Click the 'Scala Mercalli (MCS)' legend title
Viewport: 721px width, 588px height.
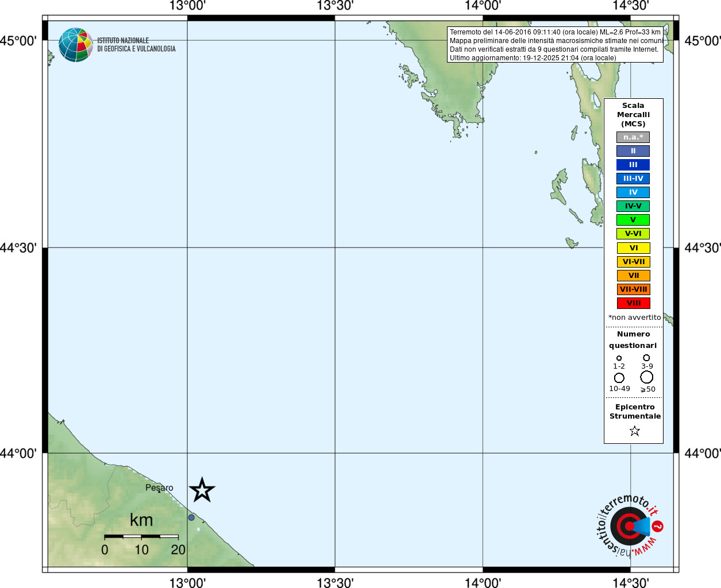pyautogui.click(x=633, y=115)
